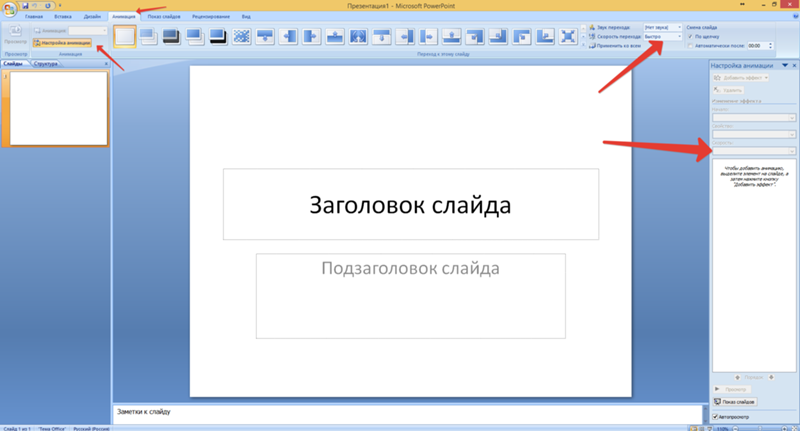This screenshot has height=431, width=800.
Task: Click Применить ко всем
Action: tap(615, 46)
